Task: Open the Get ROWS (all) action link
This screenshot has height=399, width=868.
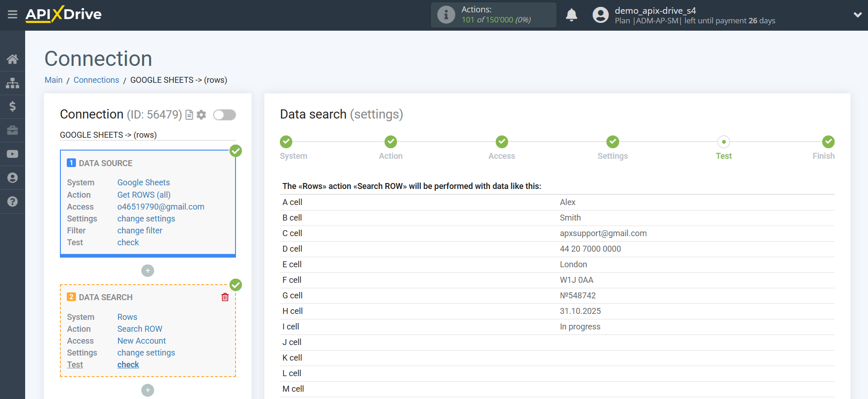Action: (144, 195)
